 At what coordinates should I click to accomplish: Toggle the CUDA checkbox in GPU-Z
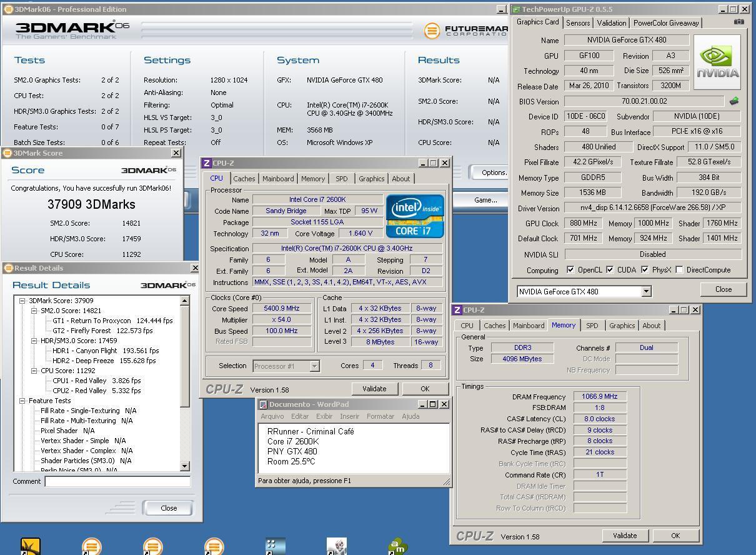click(x=610, y=270)
